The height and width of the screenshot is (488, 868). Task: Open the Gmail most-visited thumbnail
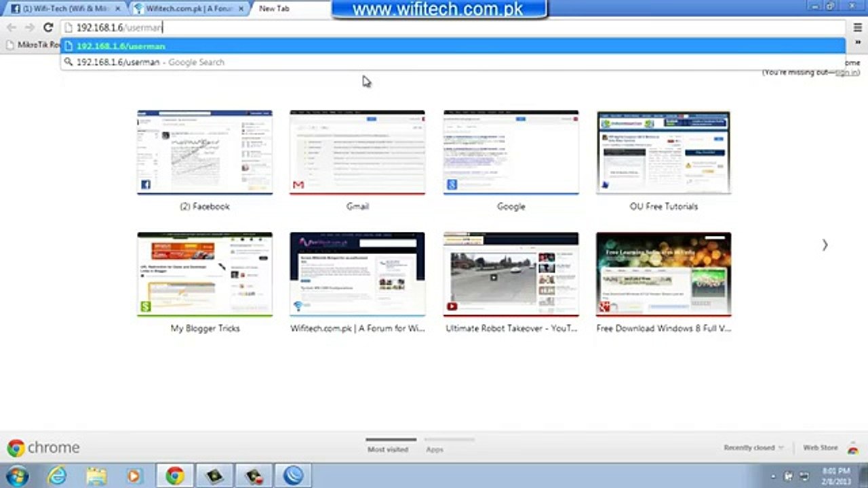(357, 152)
